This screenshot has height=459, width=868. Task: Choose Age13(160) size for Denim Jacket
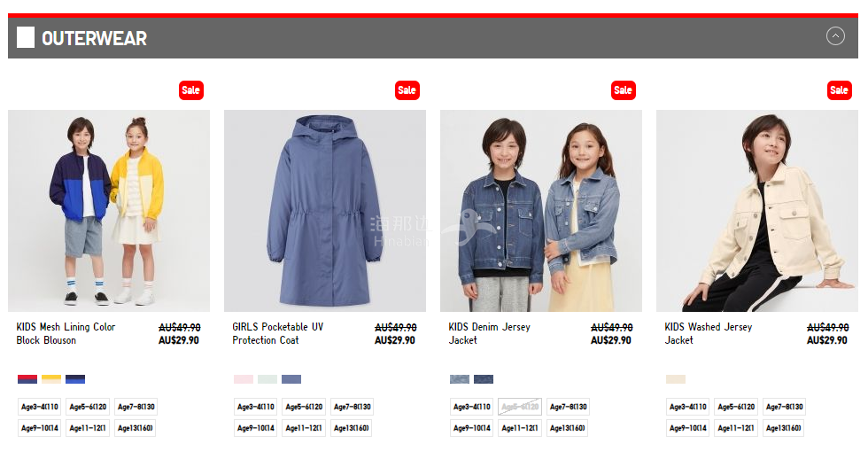568,428
